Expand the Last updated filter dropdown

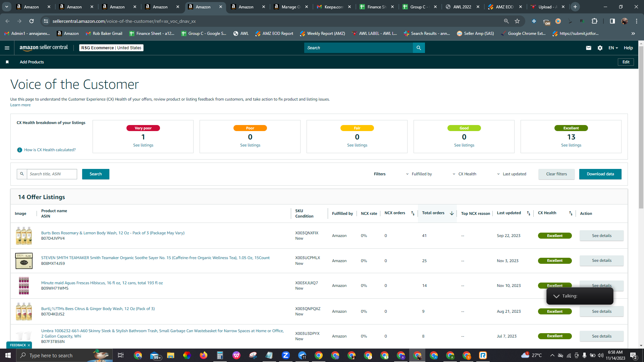[512, 174]
